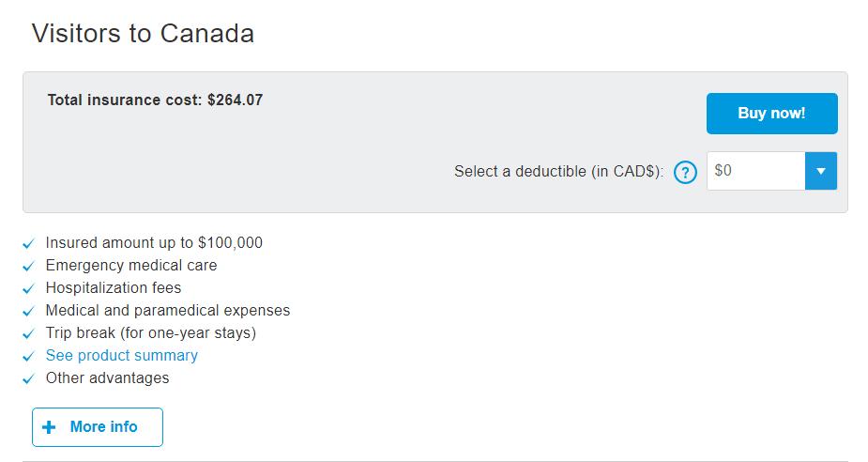
Task: Click the Emergency medical care text
Action: [131, 266]
